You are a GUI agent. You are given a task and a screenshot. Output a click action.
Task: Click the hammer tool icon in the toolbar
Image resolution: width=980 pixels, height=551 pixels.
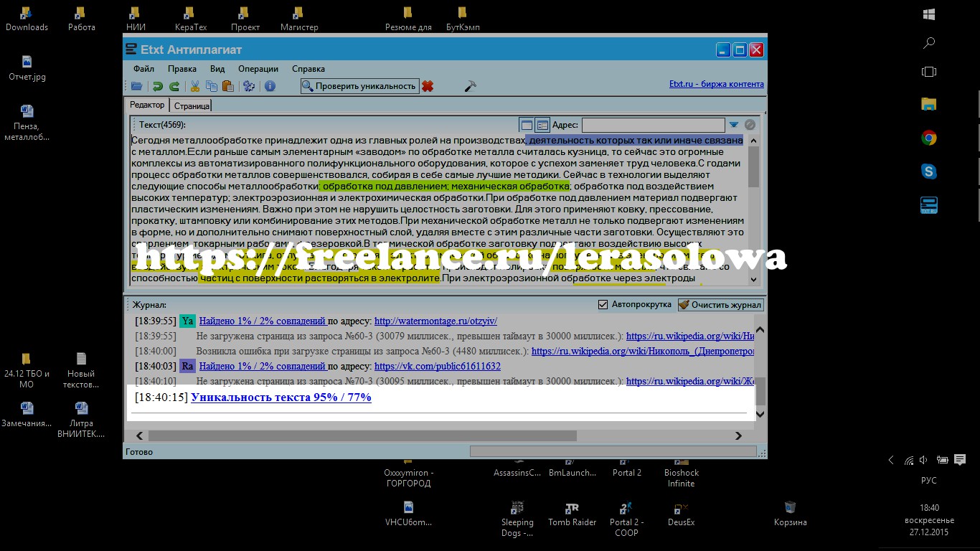(x=471, y=86)
